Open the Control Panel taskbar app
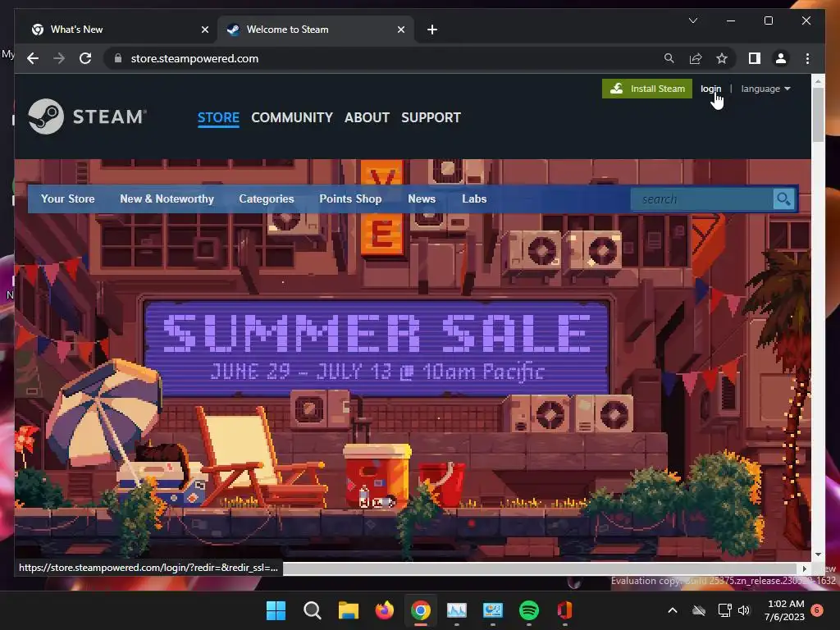This screenshot has height=630, width=840. tap(492, 610)
